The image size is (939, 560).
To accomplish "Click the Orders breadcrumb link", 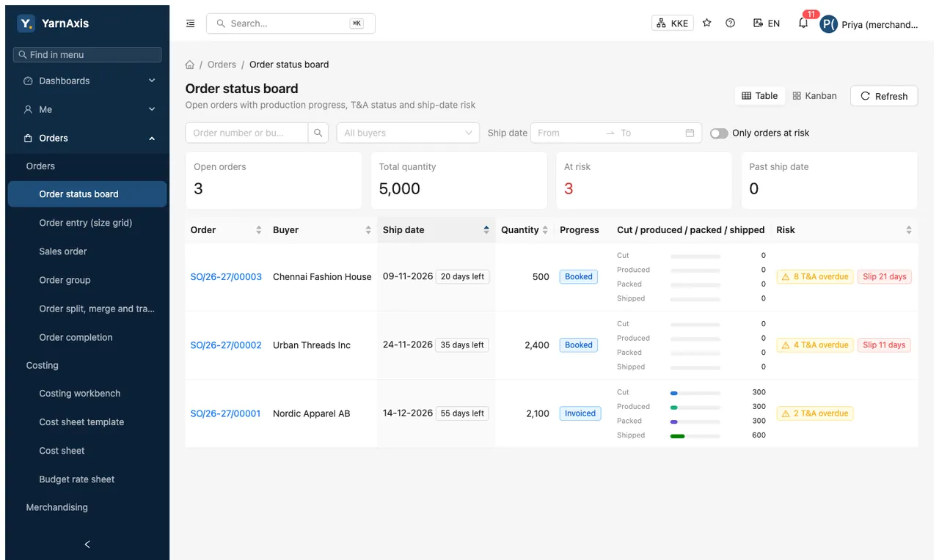I will (222, 65).
